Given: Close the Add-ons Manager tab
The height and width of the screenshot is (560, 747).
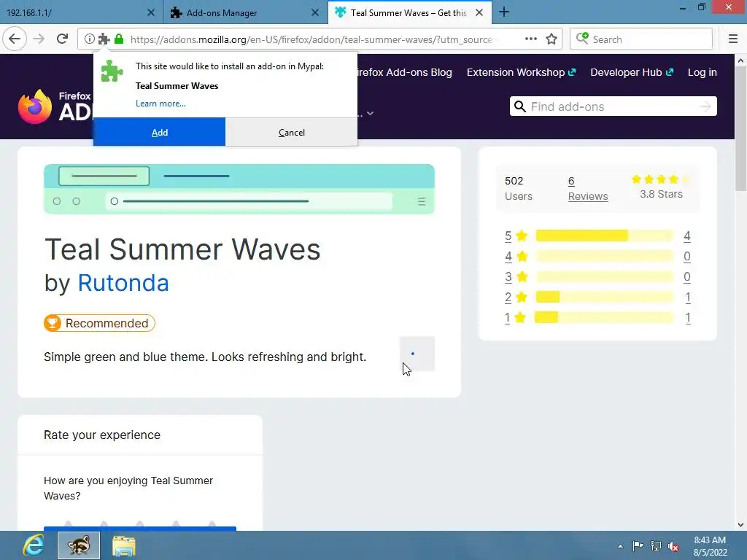Looking at the screenshot, I should [315, 12].
